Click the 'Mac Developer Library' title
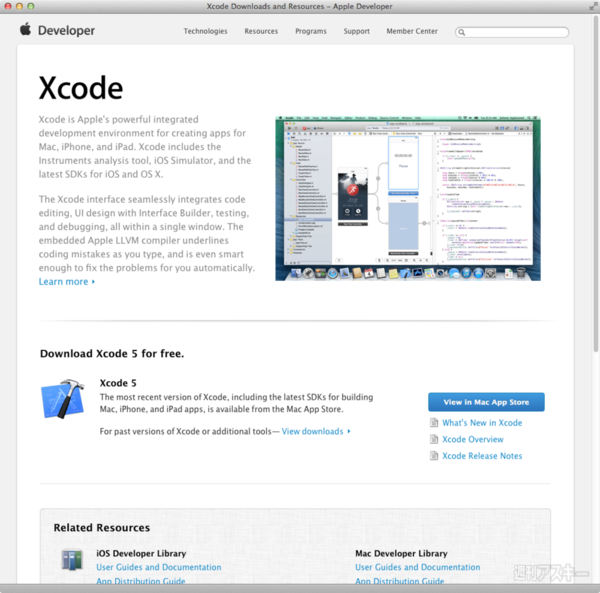The width and height of the screenshot is (600, 593). (401, 553)
